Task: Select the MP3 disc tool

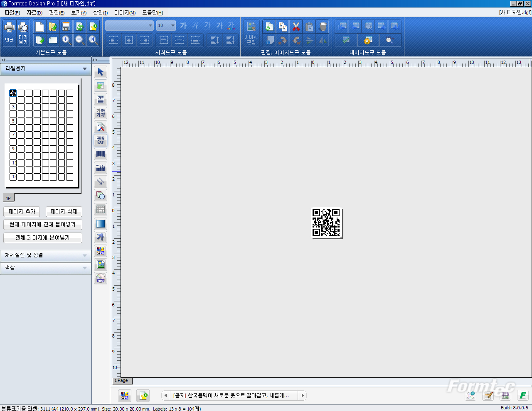Action: point(101,278)
